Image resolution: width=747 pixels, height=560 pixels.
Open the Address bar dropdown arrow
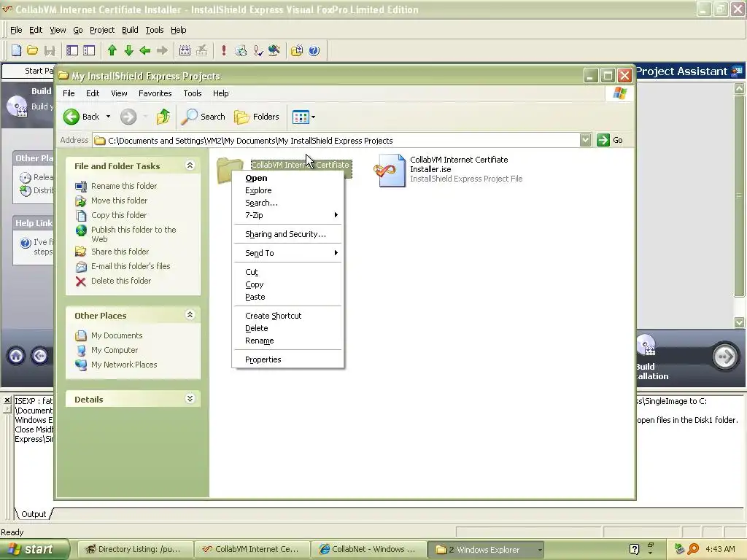pyautogui.click(x=586, y=140)
